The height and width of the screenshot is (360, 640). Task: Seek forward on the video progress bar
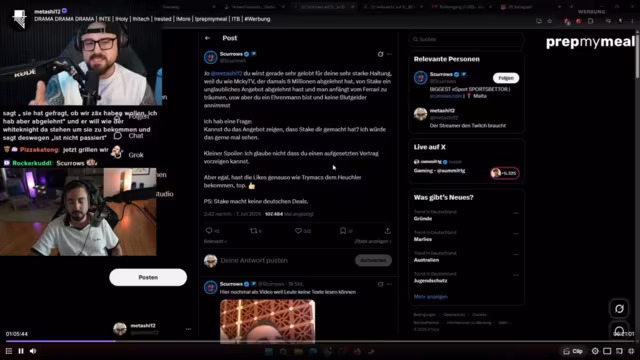click(367, 341)
